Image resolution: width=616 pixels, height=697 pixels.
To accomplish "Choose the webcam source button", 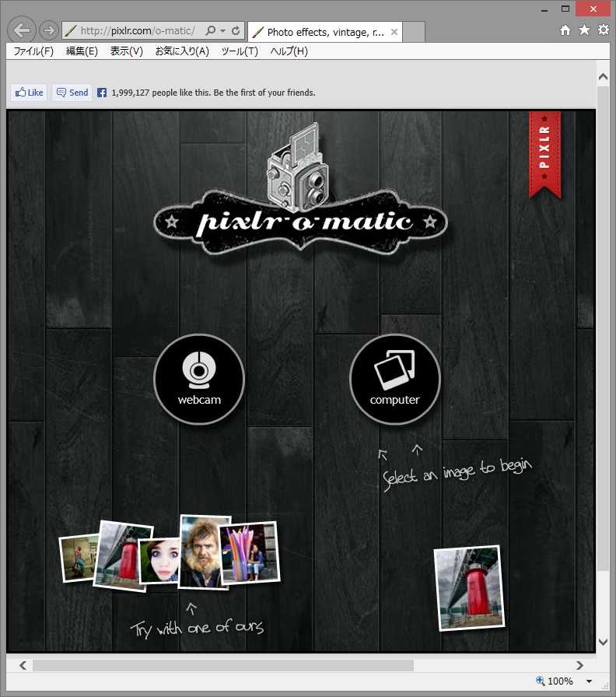I will (199, 379).
